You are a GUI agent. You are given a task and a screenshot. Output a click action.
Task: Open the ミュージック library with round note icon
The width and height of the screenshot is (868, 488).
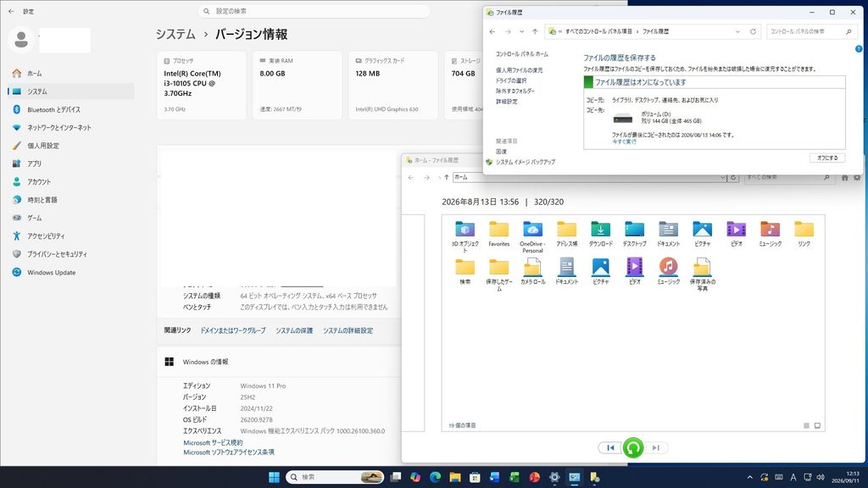point(668,272)
